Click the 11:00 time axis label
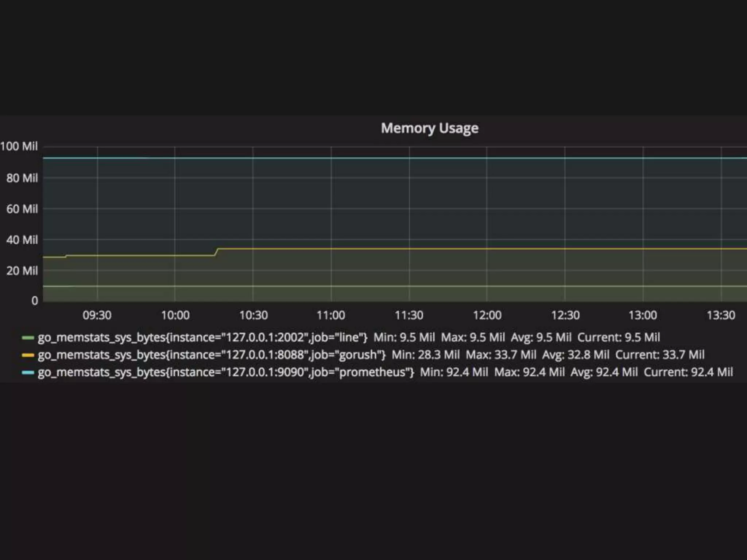 331,315
